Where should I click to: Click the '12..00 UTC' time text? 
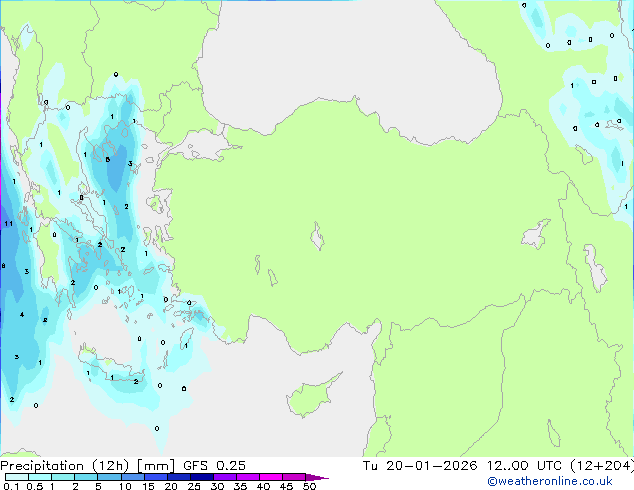pyautogui.click(x=524, y=466)
